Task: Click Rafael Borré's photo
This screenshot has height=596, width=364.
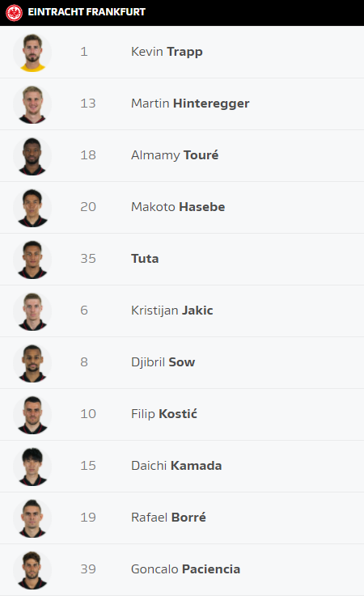Action: (x=32, y=518)
